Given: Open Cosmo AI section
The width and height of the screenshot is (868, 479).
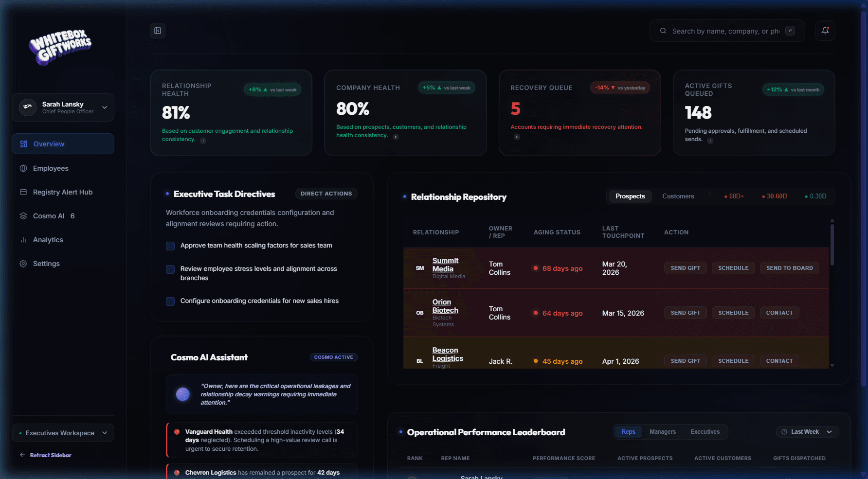Looking at the screenshot, I should (x=63, y=216).
